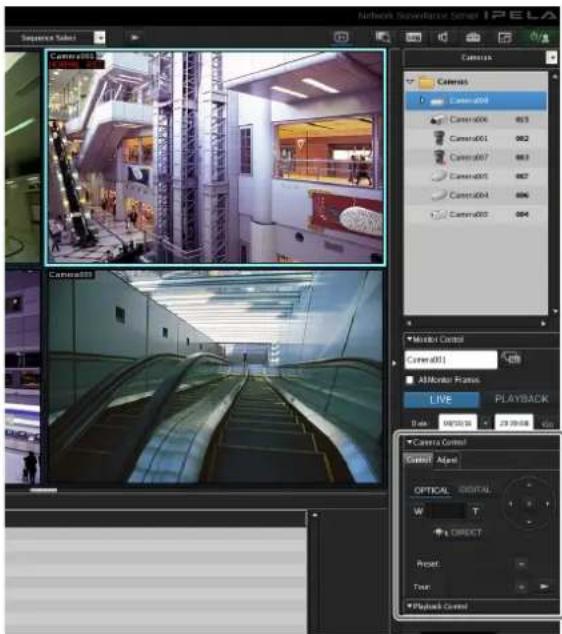Click the single monitor outline icon in toolbar

click(341, 38)
